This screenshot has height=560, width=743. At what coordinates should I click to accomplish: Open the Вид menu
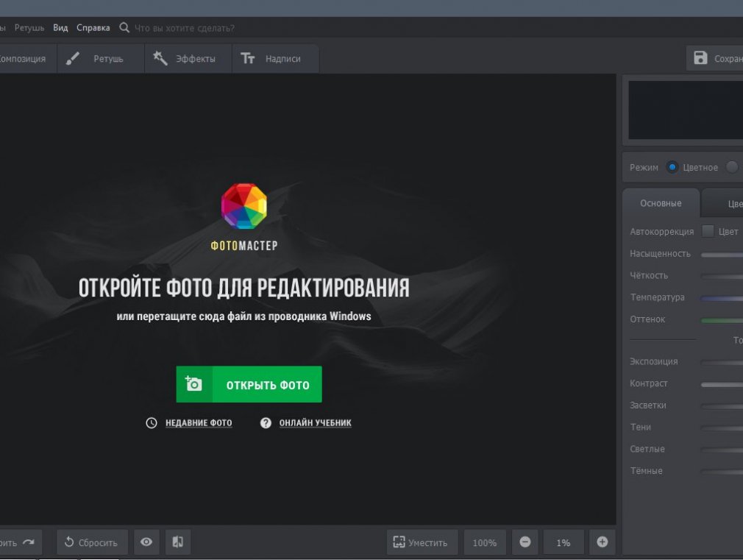(x=60, y=28)
